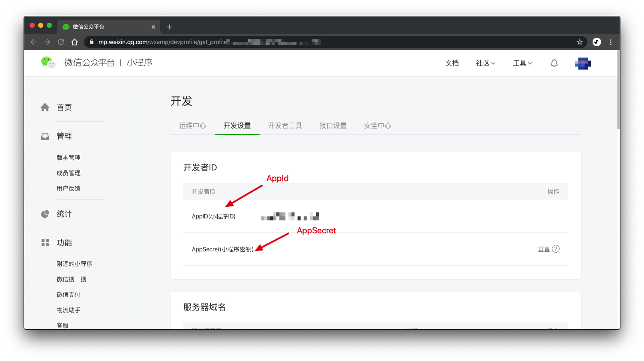Viewport: 644px width, 361px height.
Task: Switch to 运维中心 tab
Action: point(193,125)
